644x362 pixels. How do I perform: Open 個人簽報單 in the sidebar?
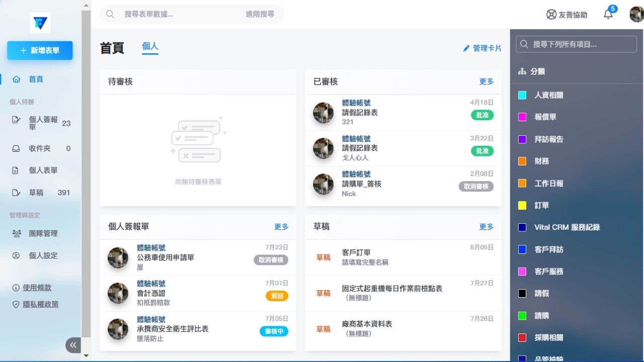click(x=40, y=123)
